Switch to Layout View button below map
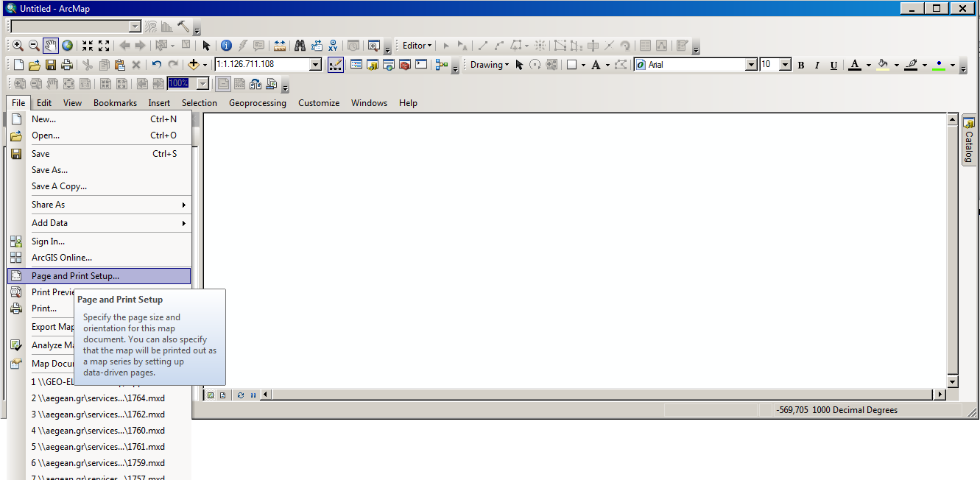This screenshot has width=980, height=480. 222,395
